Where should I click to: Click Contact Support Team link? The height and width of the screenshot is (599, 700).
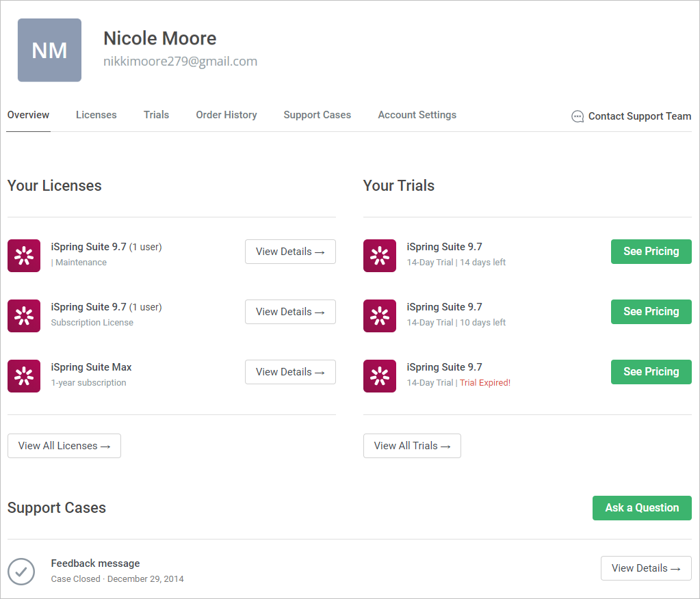639,116
